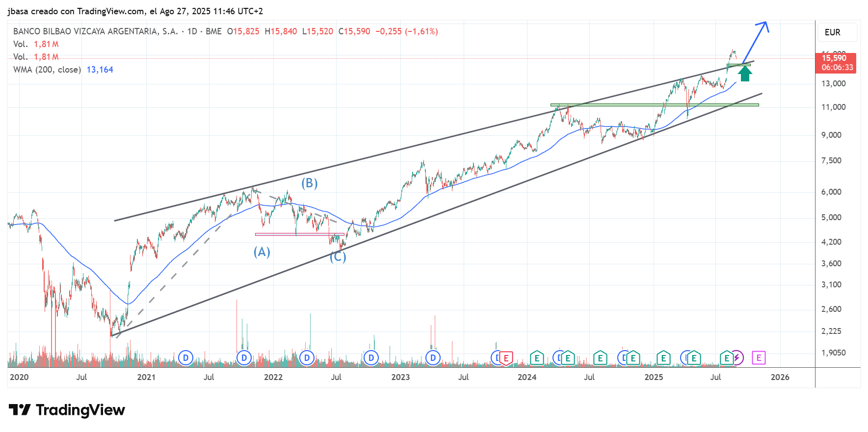
Task: Click the 2024 label on time axis
Action: 527,377
